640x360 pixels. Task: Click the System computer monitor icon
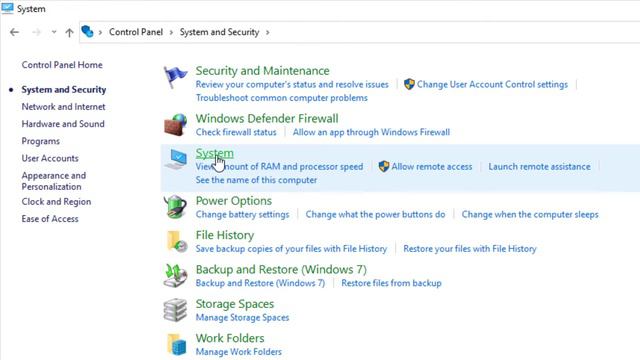(176, 159)
